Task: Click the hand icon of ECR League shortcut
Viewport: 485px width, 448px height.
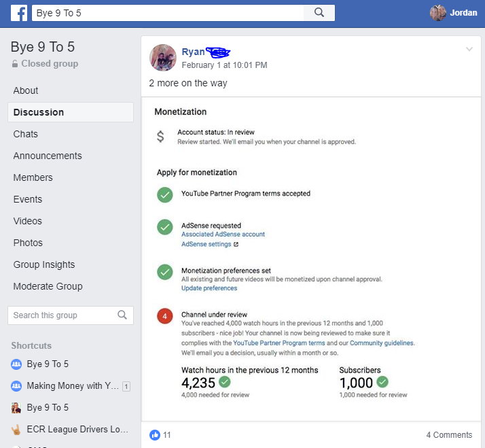Action: point(16,430)
